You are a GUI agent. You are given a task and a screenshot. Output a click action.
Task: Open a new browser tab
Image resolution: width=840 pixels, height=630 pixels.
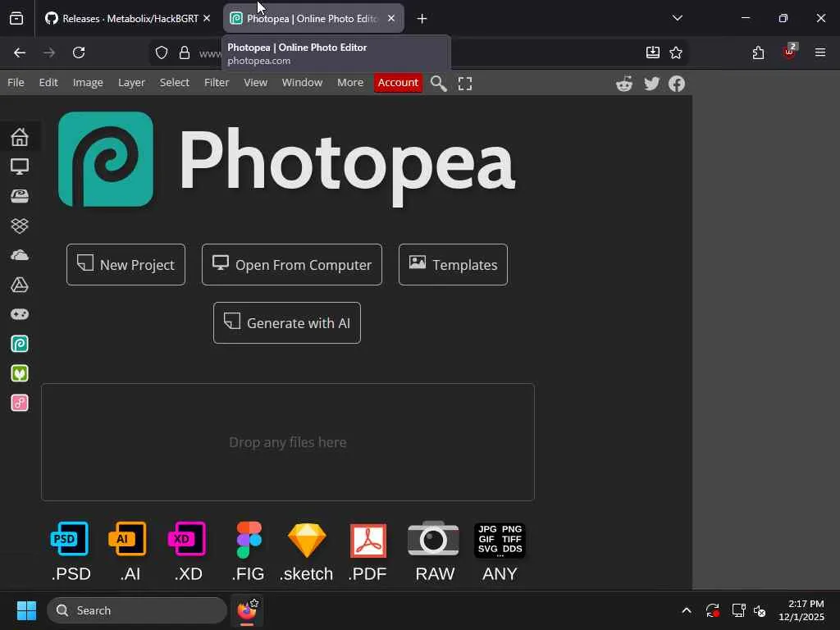pyautogui.click(x=422, y=19)
